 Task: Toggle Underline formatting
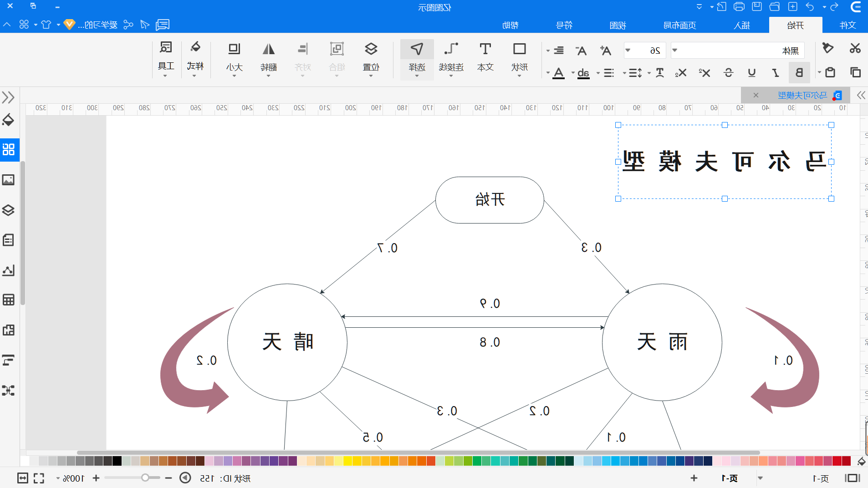751,72
